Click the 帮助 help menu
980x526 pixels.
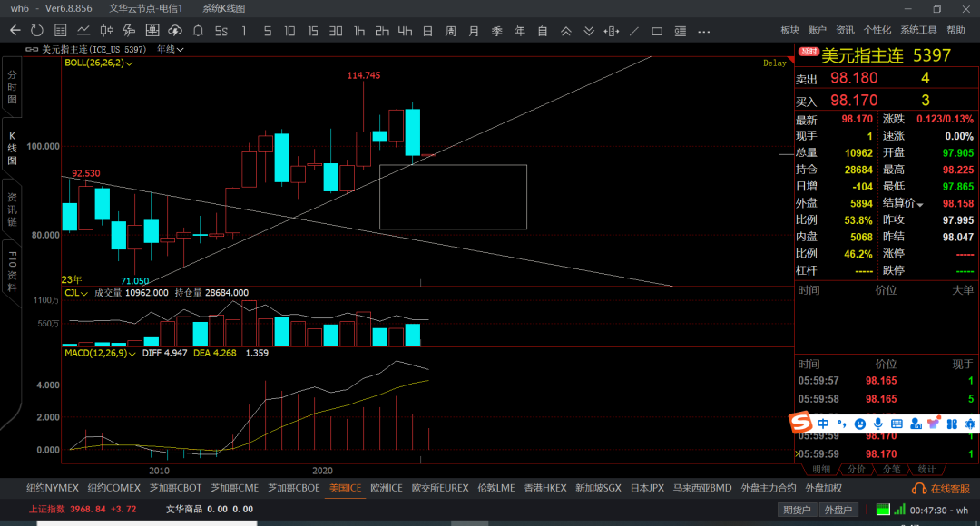(955, 30)
